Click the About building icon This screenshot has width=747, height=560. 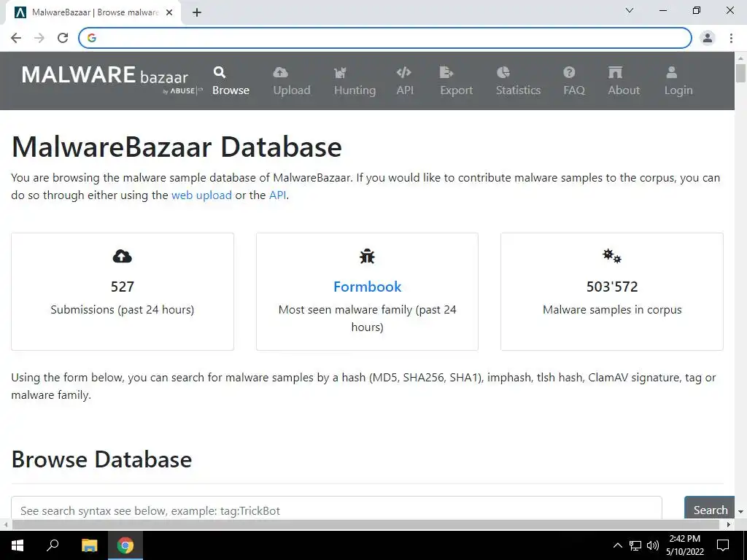615,72
